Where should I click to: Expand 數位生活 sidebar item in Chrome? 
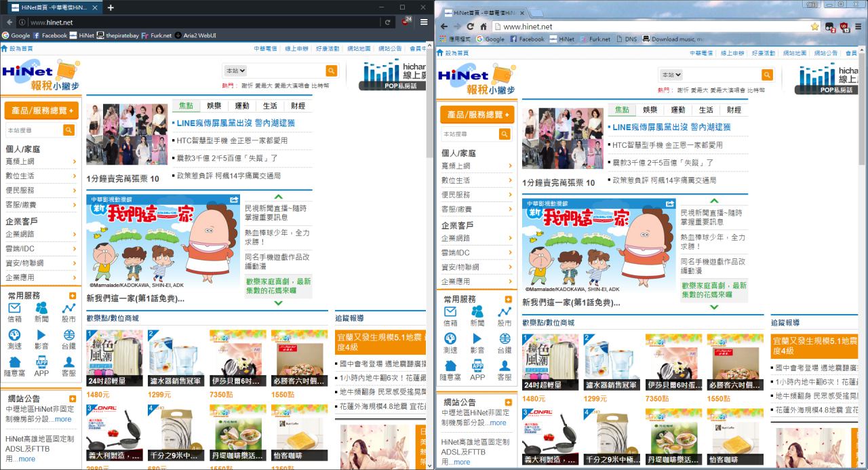pos(477,180)
